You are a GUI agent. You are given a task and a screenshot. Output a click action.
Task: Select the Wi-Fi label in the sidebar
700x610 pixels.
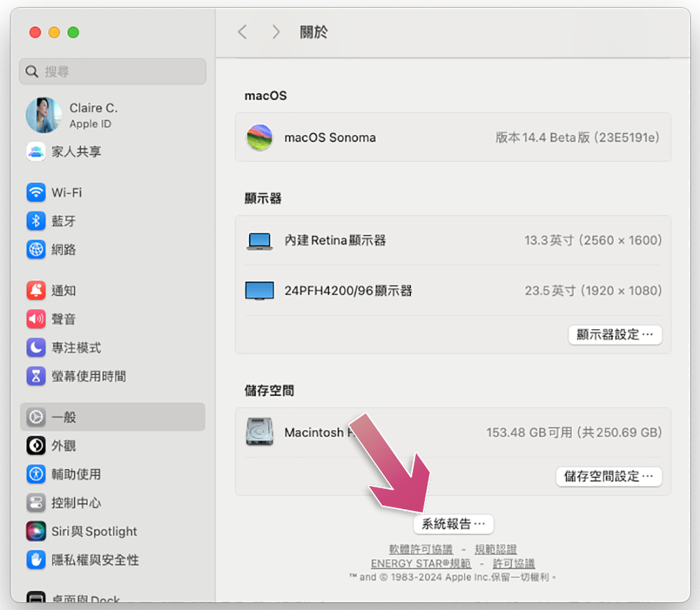pyautogui.click(x=66, y=193)
